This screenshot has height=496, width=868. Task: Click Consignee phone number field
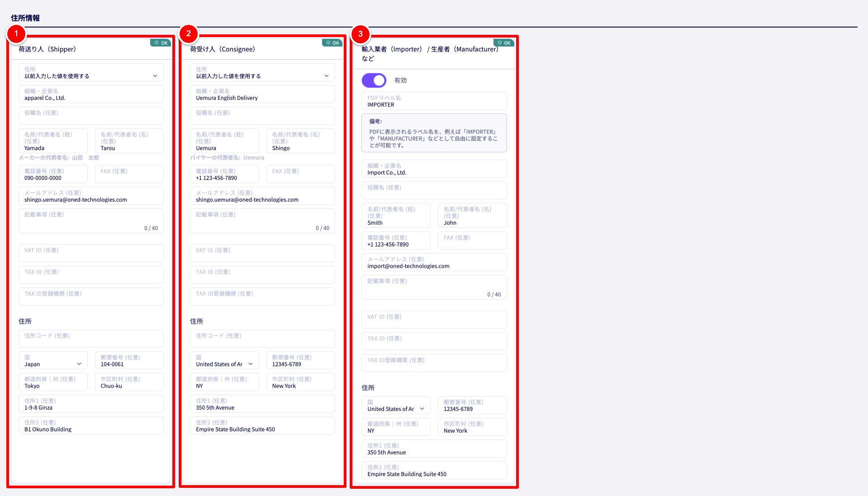point(224,175)
